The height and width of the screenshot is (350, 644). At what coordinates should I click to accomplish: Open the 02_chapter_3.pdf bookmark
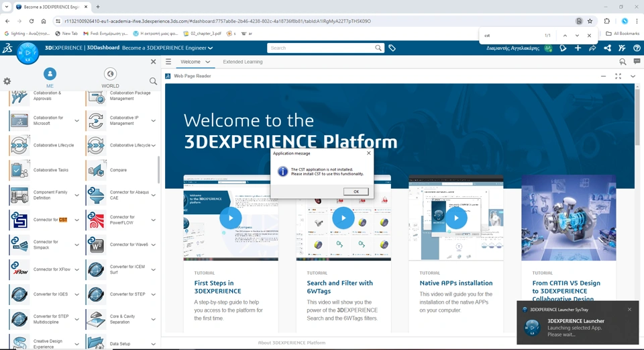[x=202, y=34]
